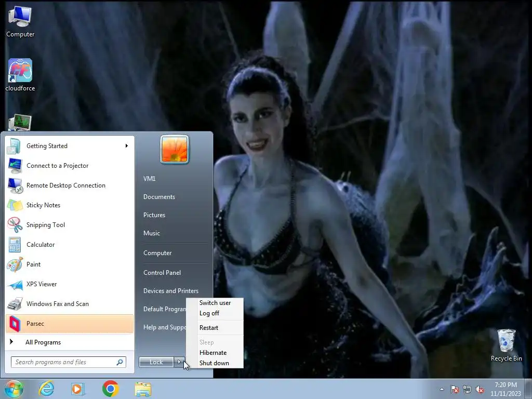Image resolution: width=532 pixels, height=399 pixels.
Task: Open Pictures from Start menu
Action: coord(154,215)
